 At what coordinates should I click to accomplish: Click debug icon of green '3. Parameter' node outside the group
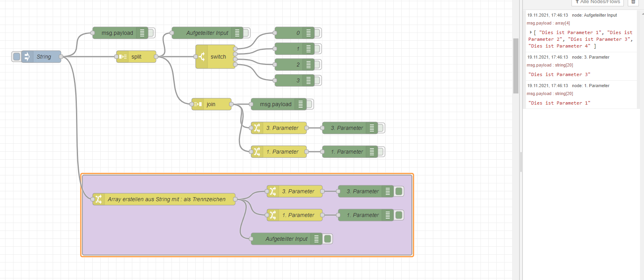[372, 128]
